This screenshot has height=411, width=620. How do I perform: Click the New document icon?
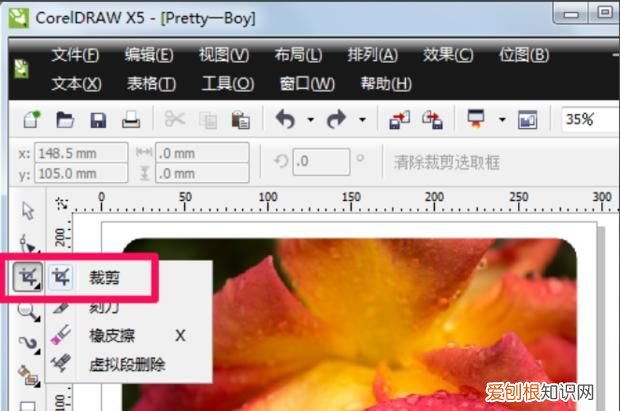(x=33, y=120)
